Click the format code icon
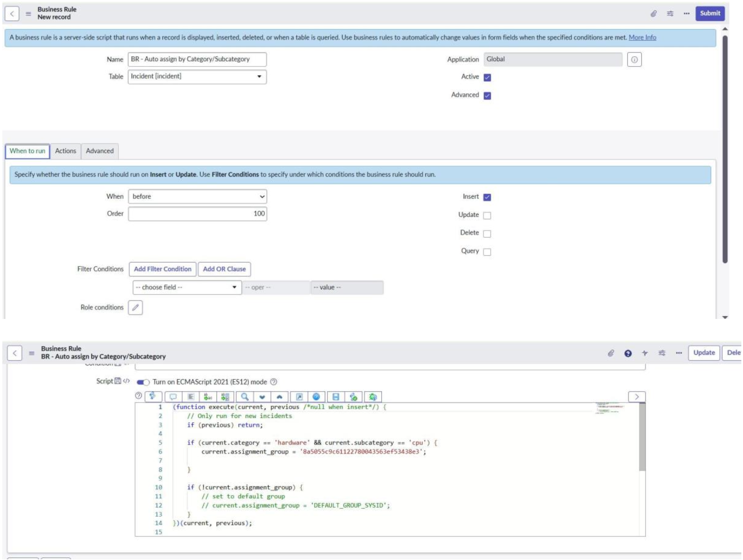Image resolution: width=743 pixels, height=560 pixels. pyautogui.click(x=191, y=397)
